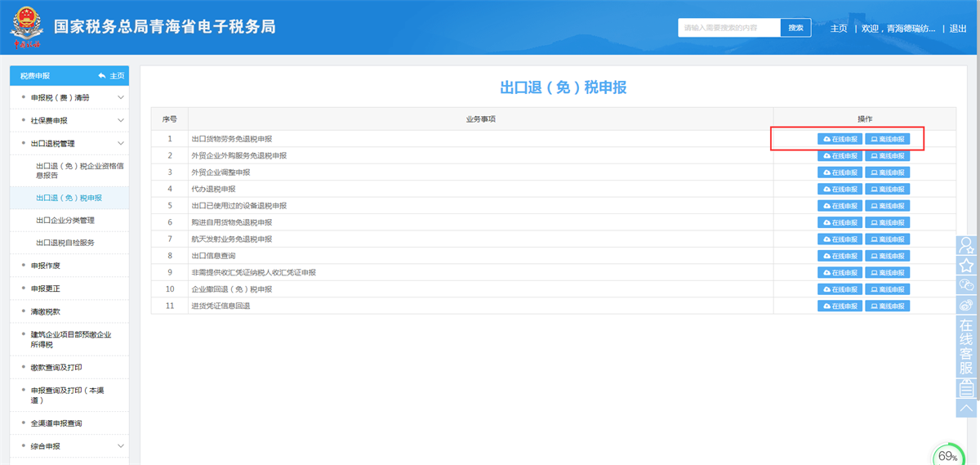Click the search input field in header
Screen dimensions: 980x465
coord(728,28)
